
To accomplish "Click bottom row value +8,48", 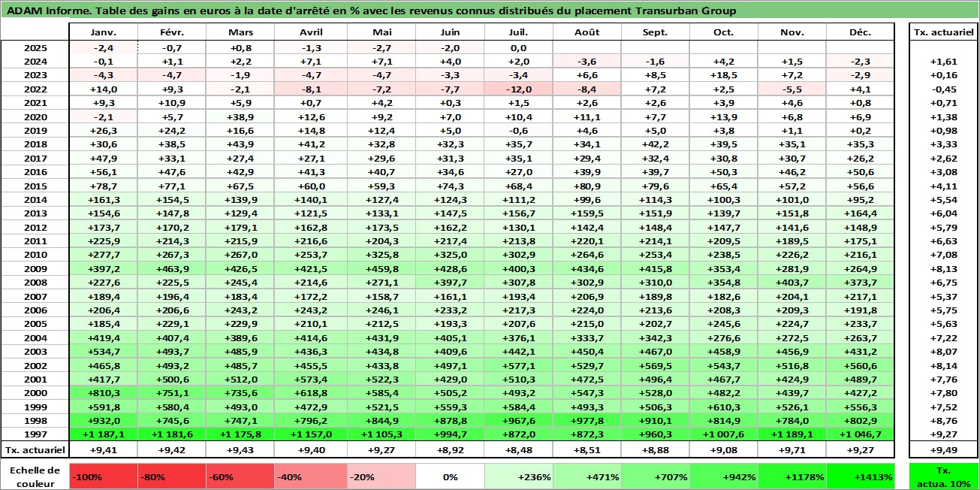I will [x=518, y=449].
